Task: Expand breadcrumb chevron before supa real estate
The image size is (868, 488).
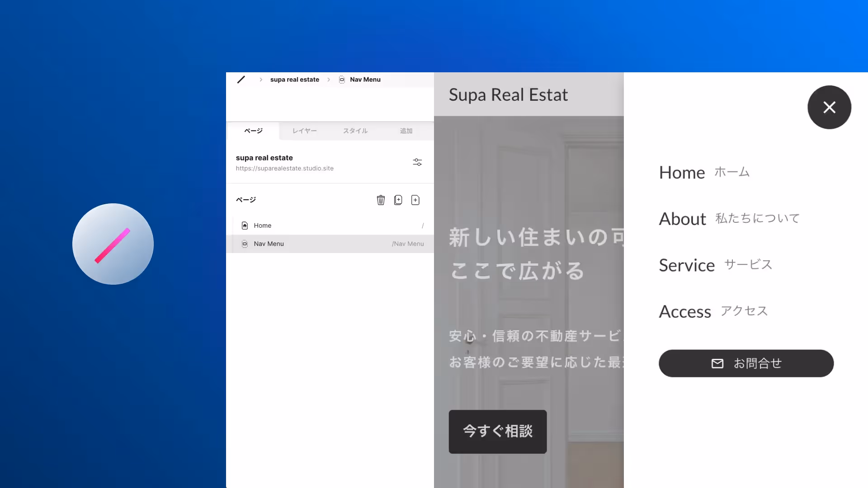Action: click(261, 80)
